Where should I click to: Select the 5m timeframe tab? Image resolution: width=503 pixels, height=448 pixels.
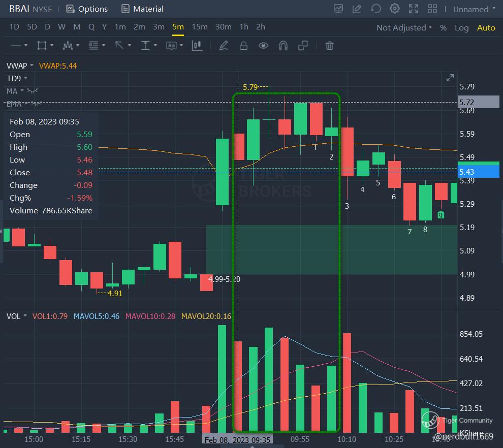click(178, 27)
